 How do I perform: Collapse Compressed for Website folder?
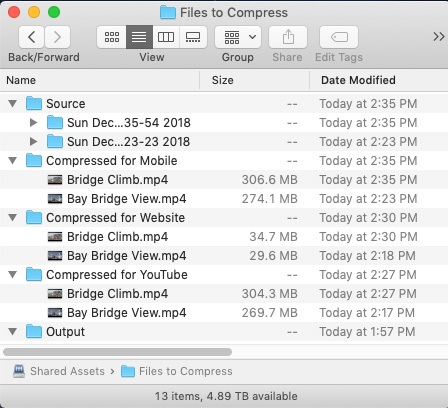13,218
